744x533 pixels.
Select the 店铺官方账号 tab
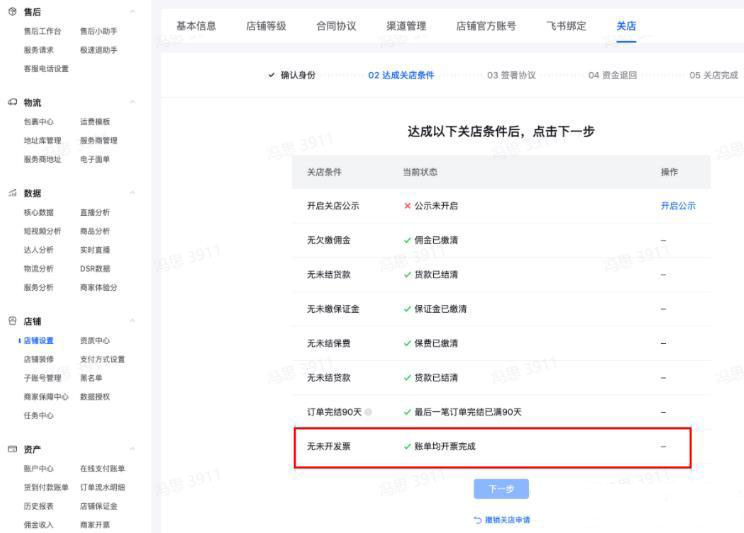[486, 26]
